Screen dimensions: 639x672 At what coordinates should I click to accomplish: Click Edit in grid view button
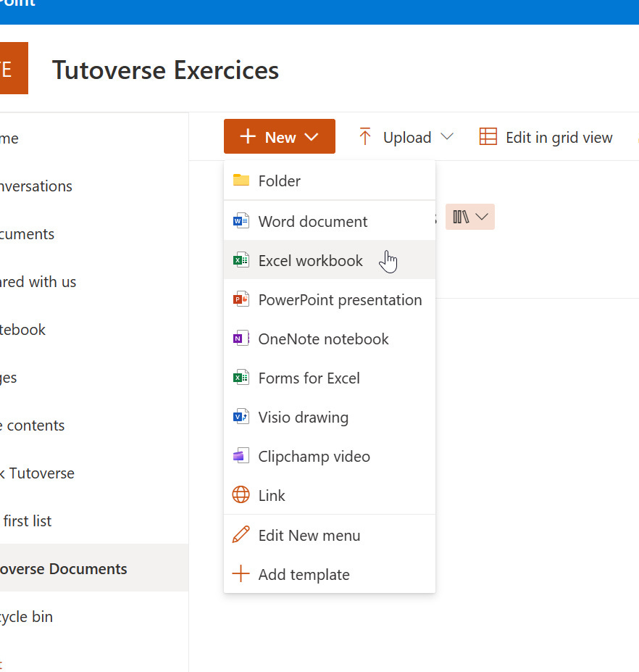(546, 137)
